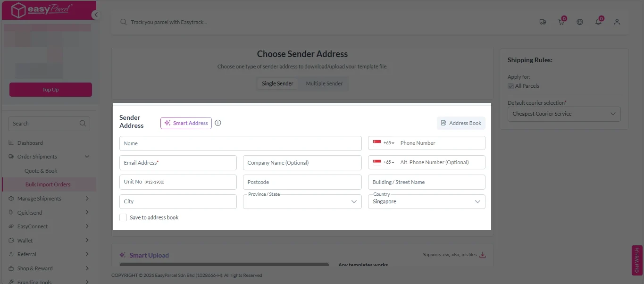
Task: Open the shopping cart icon
Action: pos(561,22)
